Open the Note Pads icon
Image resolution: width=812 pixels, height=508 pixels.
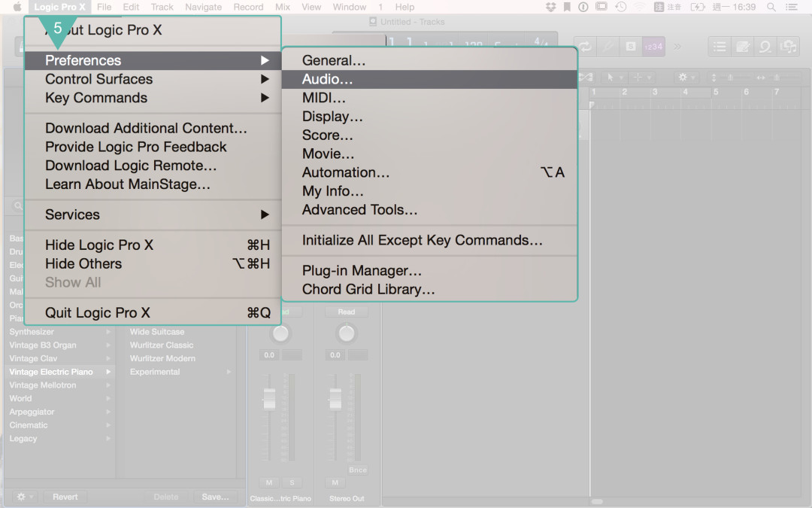(743, 46)
